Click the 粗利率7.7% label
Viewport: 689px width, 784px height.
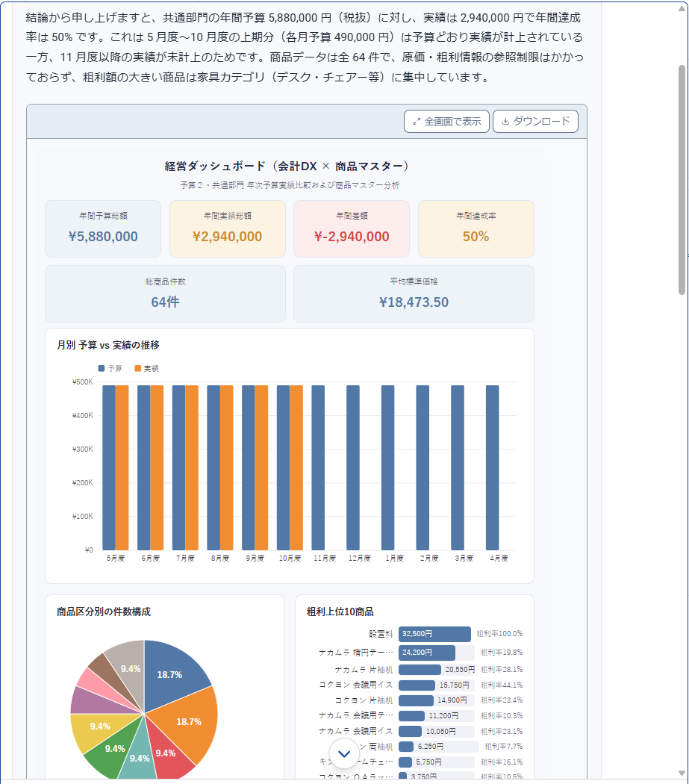tap(503, 747)
